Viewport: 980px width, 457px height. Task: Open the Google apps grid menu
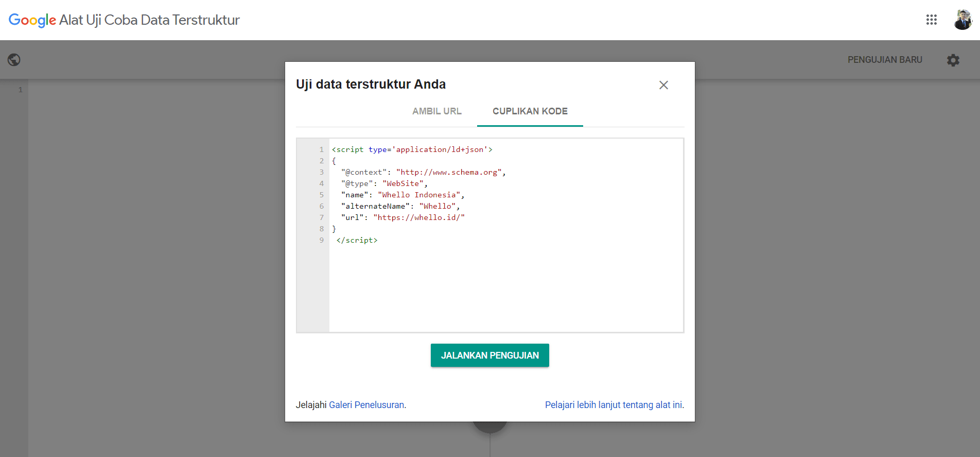click(x=931, y=20)
